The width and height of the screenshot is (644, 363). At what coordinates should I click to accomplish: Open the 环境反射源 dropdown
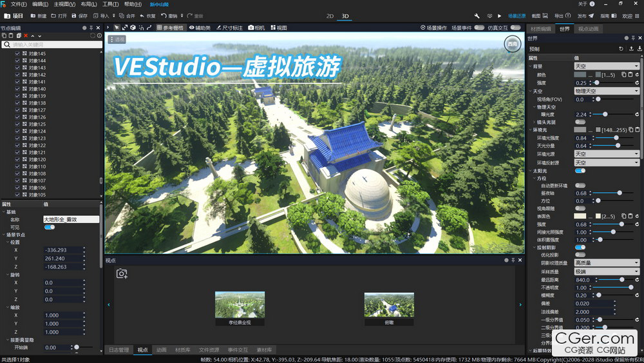[606, 162]
